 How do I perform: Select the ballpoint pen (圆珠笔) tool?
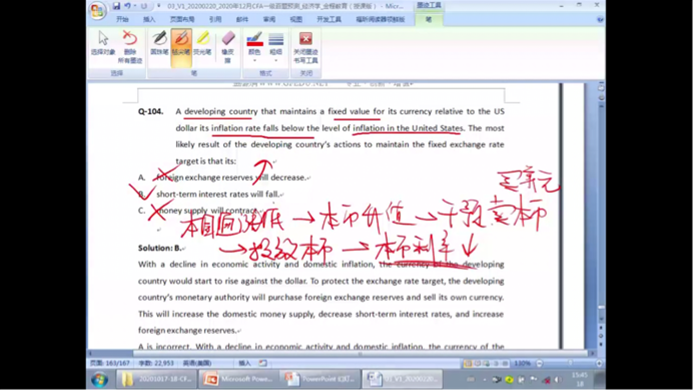pyautogui.click(x=160, y=43)
